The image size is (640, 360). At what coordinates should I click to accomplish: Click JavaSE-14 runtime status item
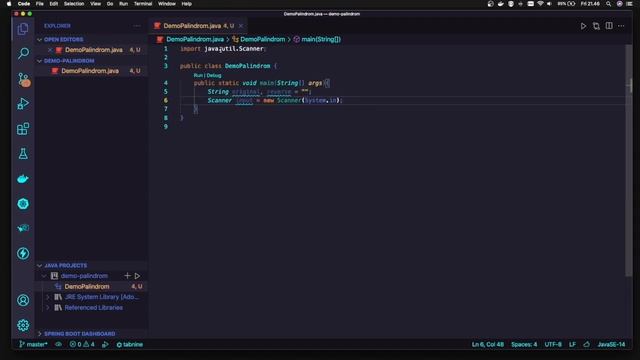click(x=611, y=344)
